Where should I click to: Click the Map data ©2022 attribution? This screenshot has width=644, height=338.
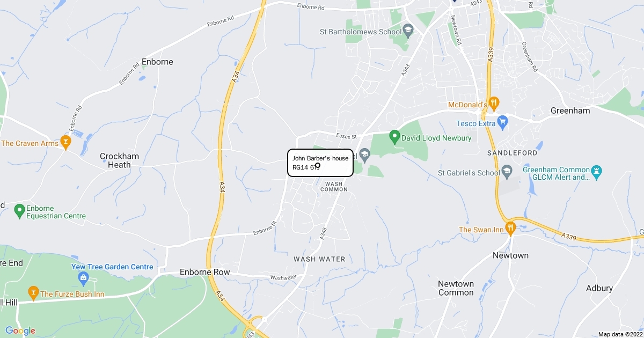coord(620,334)
